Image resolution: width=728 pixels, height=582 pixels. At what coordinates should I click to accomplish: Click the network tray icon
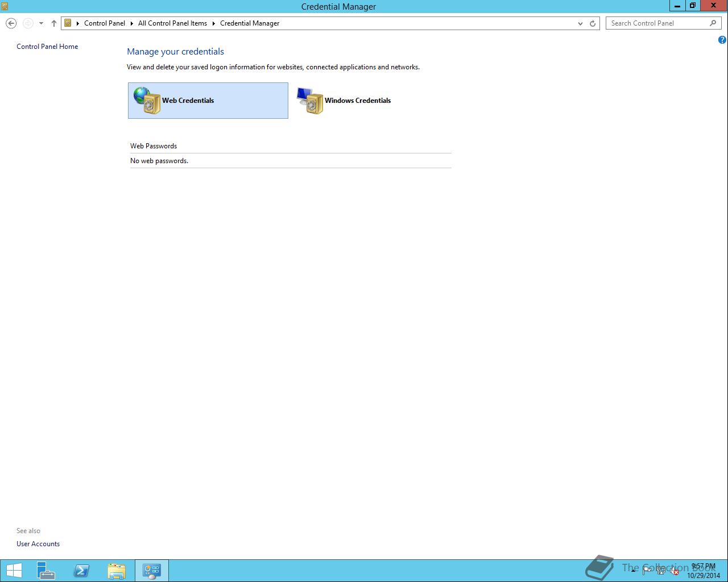tap(661, 571)
